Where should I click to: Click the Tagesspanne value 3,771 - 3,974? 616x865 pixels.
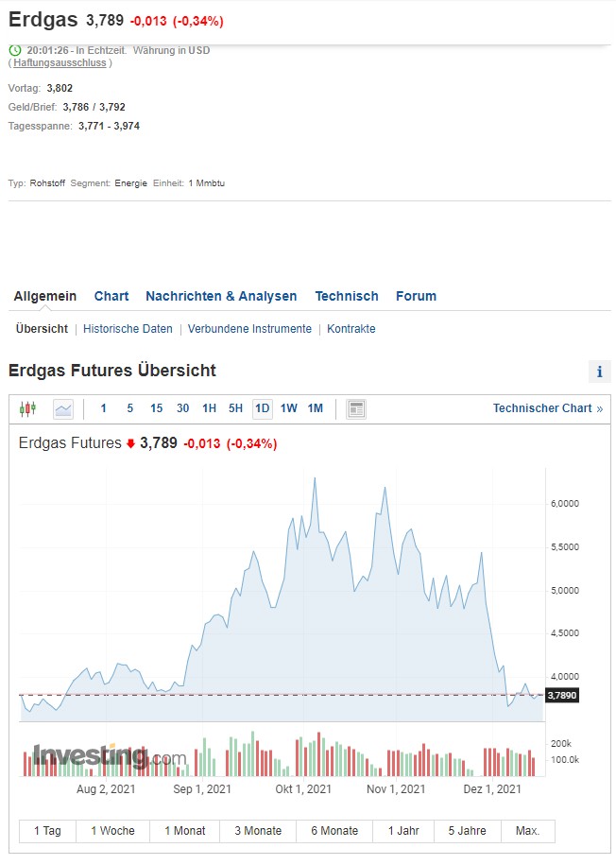[110, 126]
